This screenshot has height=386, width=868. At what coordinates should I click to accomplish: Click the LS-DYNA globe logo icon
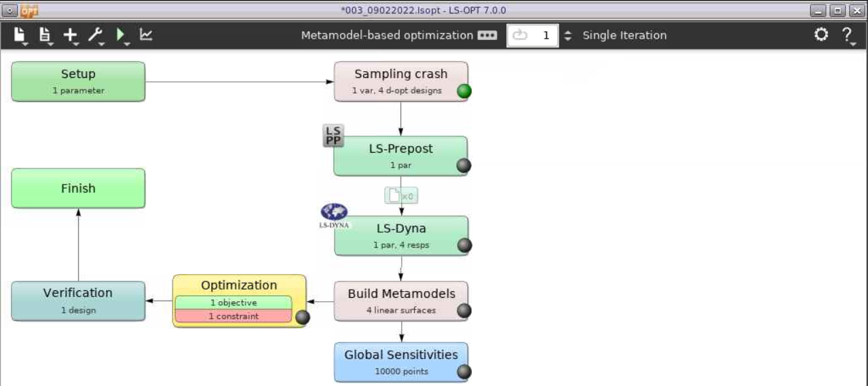coord(334,215)
